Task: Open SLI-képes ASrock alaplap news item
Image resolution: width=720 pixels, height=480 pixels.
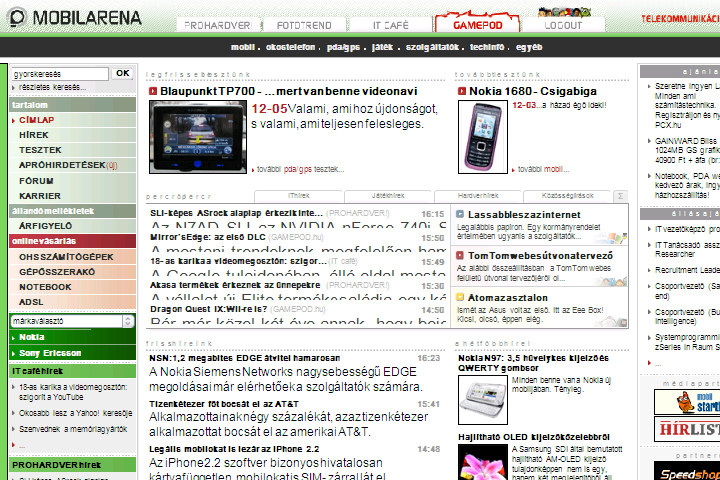Action: pyautogui.click(x=236, y=213)
